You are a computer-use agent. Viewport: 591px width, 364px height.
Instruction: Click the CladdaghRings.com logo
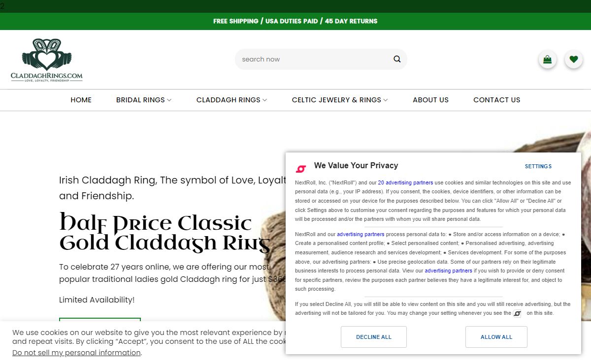pos(47,60)
